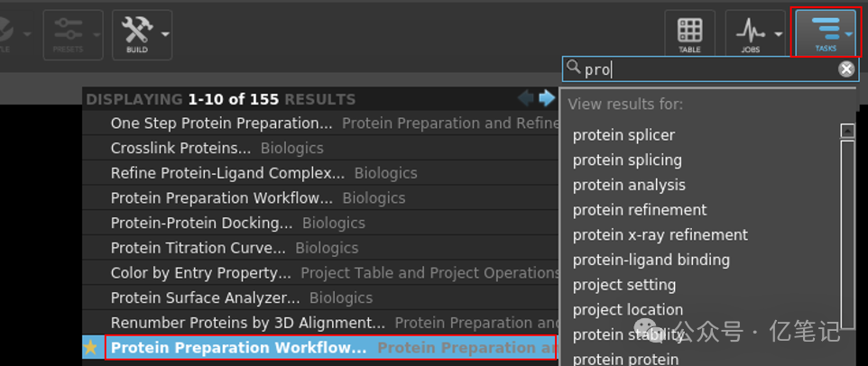Click the Tasks icon button
Viewport: 868px width, 366px height.
(826, 32)
